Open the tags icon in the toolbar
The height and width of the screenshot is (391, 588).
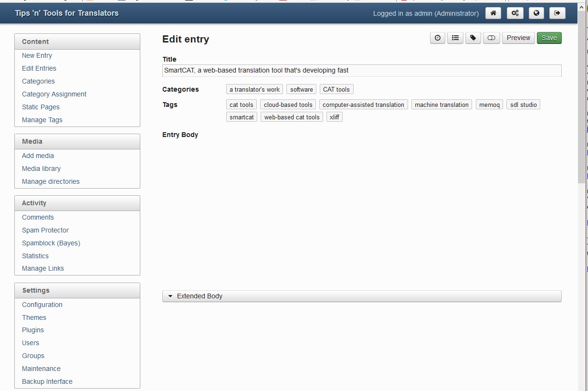point(473,38)
